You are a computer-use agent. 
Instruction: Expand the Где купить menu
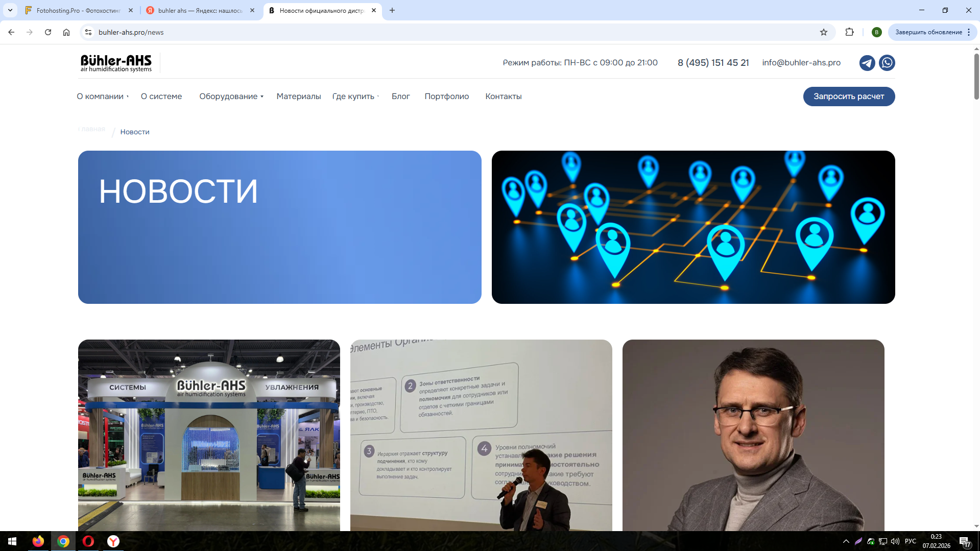pyautogui.click(x=355, y=97)
